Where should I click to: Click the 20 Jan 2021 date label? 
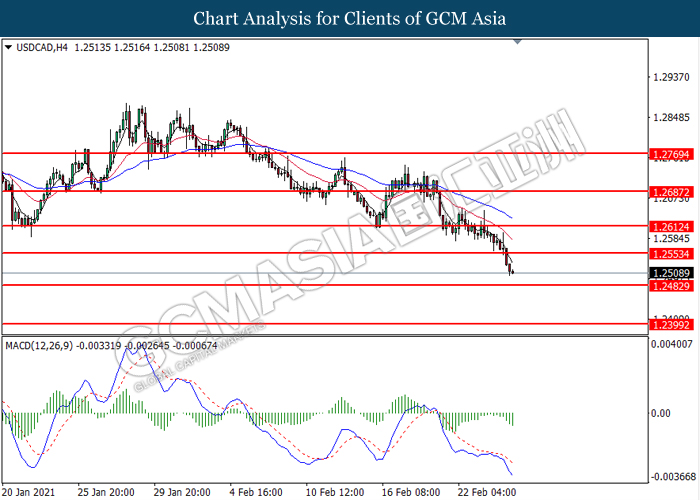(x=29, y=492)
